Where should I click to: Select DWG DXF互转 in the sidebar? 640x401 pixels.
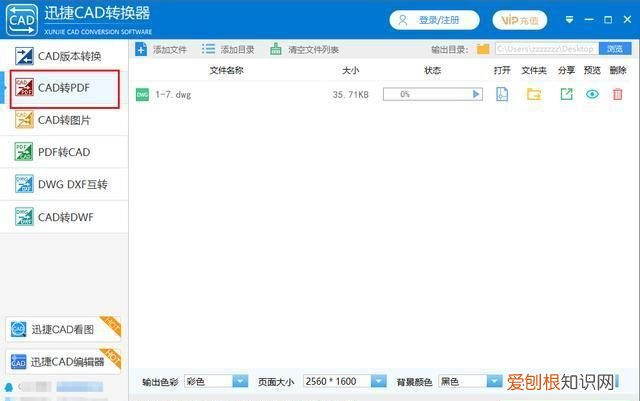click(x=64, y=184)
